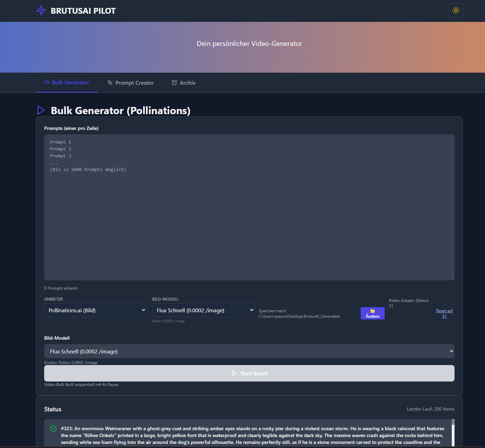This screenshot has height=448, width=485.
Task: Click the Status list scrollbar
Action: 453,433
